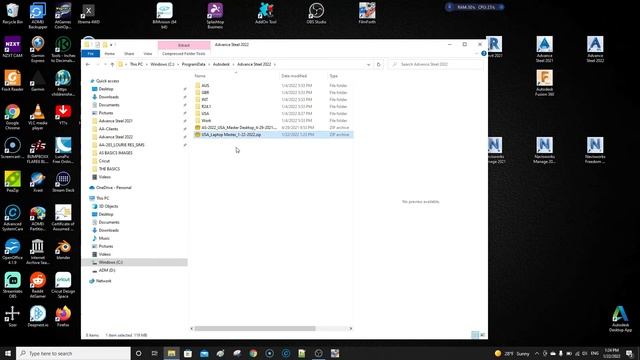Open Explorer help question mark icon

coord(484,53)
